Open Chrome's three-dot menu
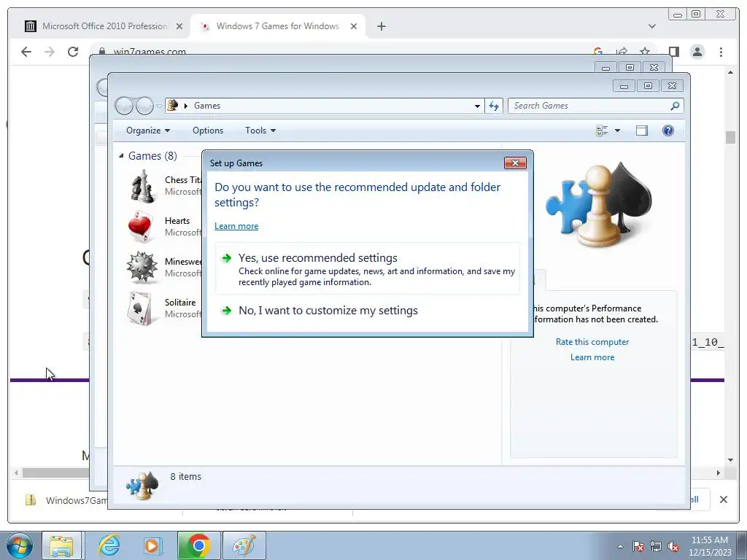Viewport: 747px width, 560px height. [x=721, y=52]
